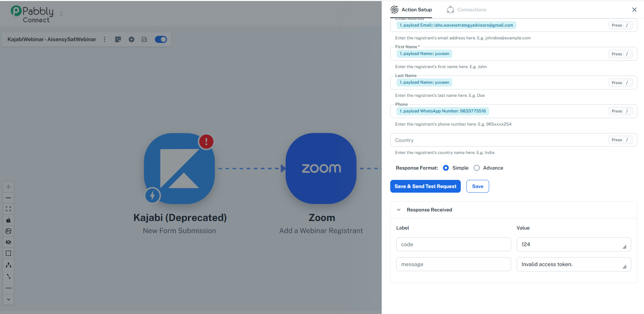Select the Simple response format
Viewport: 644px width, 314px height.
click(446, 168)
